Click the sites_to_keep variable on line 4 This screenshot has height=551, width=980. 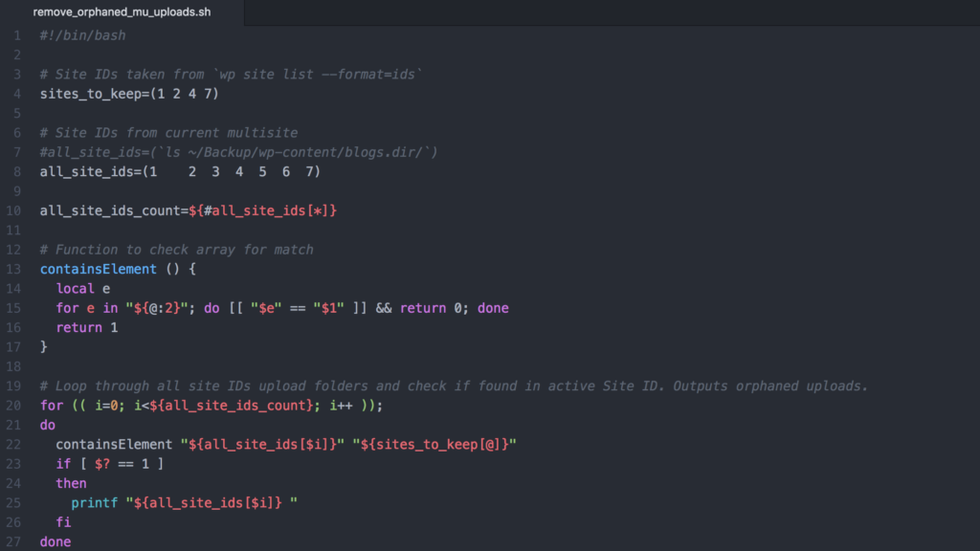tap(86, 94)
